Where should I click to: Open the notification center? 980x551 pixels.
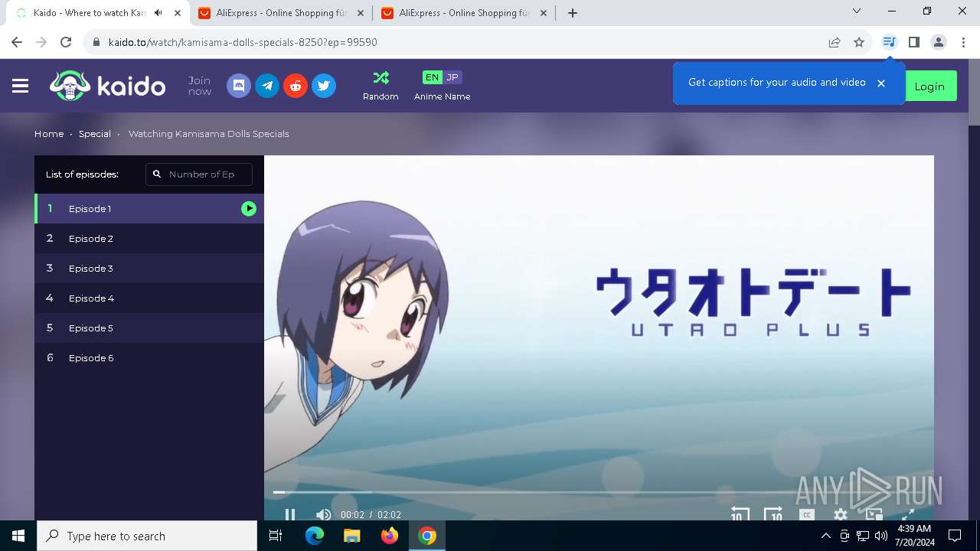tap(955, 536)
